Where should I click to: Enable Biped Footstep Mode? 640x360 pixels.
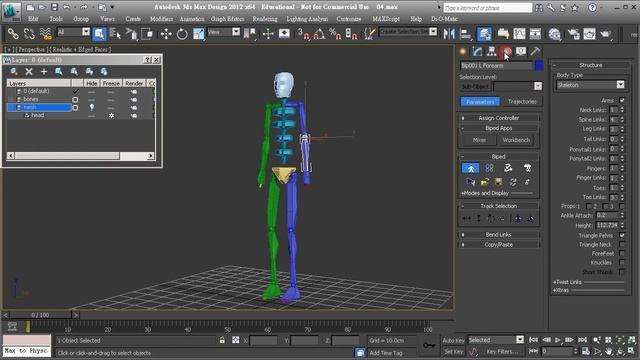pos(489,168)
